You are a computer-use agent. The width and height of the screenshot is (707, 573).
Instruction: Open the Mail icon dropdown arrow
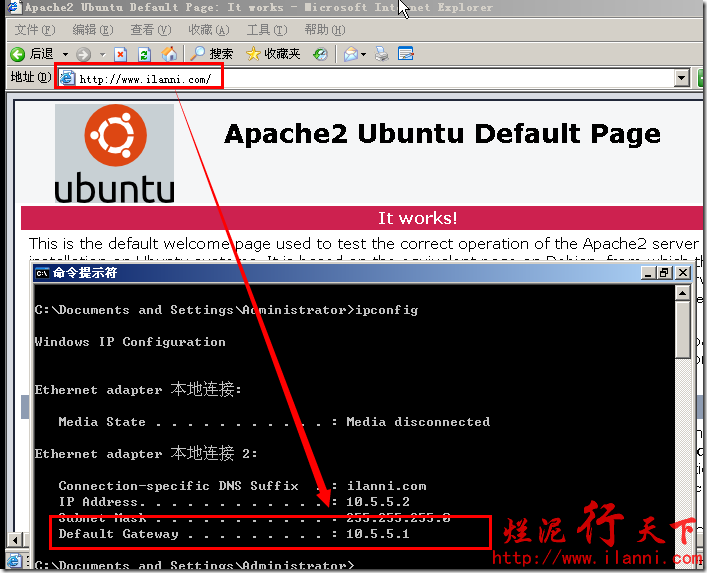click(x=364, y=54)
